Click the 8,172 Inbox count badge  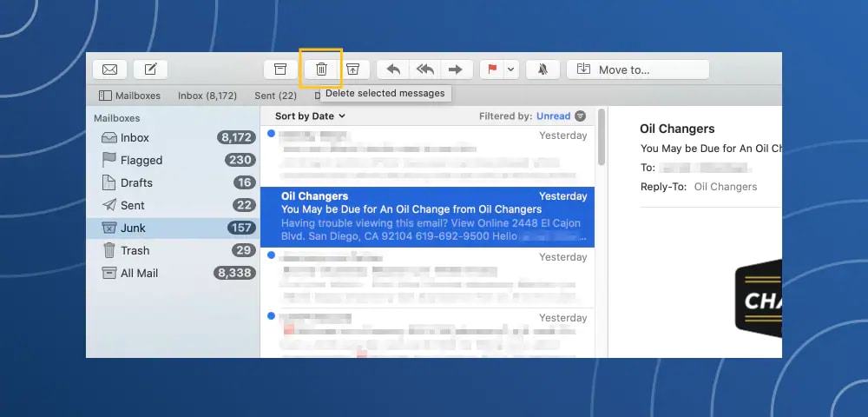(236, 137)
